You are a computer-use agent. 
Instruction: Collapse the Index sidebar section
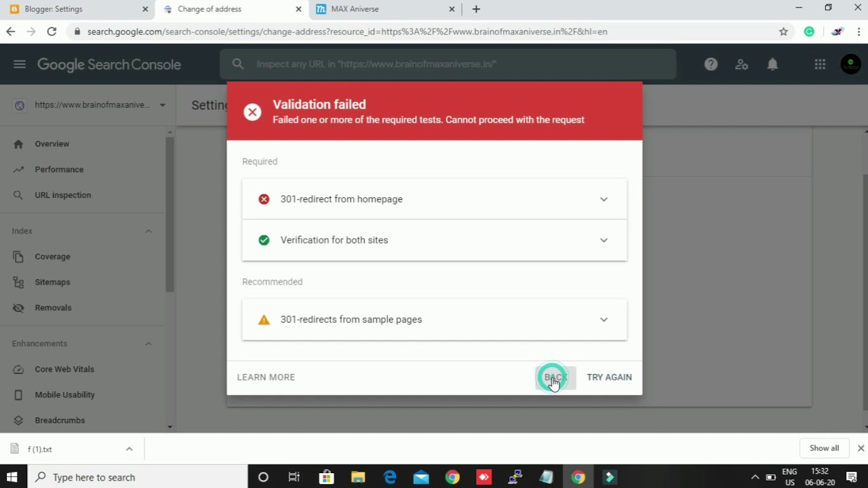pos(148,231)
